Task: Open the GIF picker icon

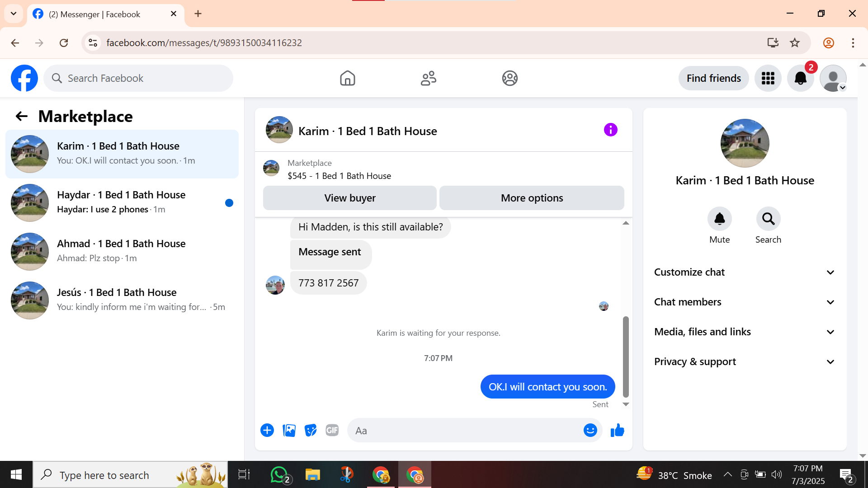Action: (x=332, y=430)
